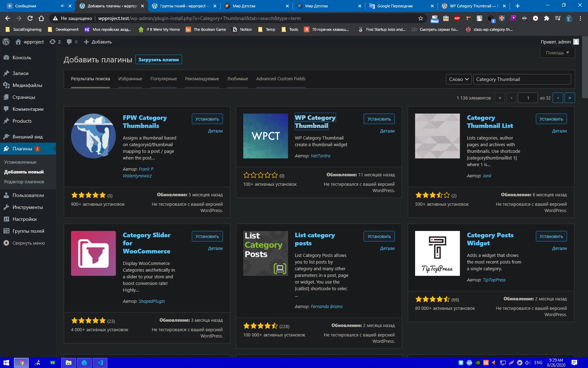The height and width of the screenshot is (368, 588).
Task: Open Visual Studio Code from the taskbar
Action: 100,363
